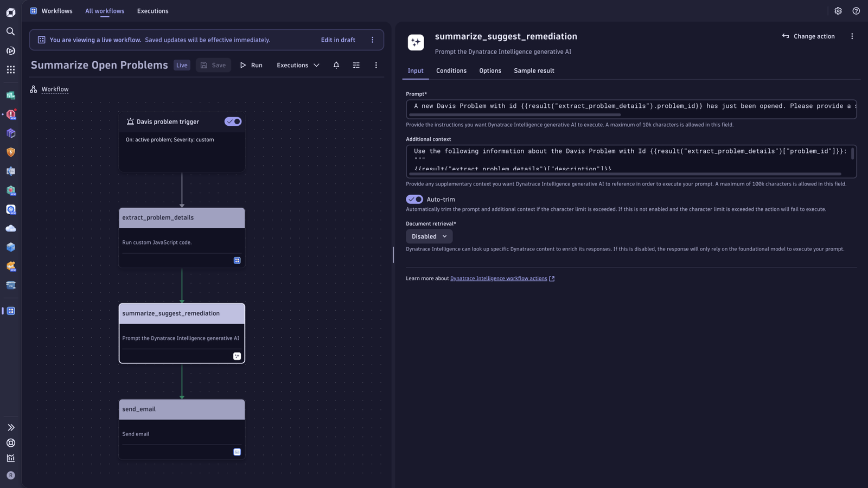Screen dimensions: 868x488
Task: Open the Document retrieval Disabled dropdown
Action: pos(429,236)
